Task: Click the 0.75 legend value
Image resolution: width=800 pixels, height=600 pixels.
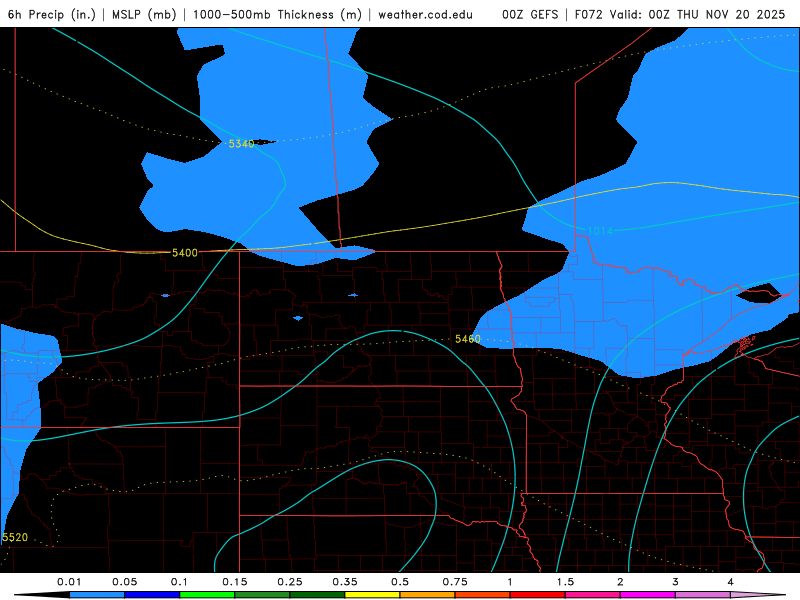Action: (455, 582)
